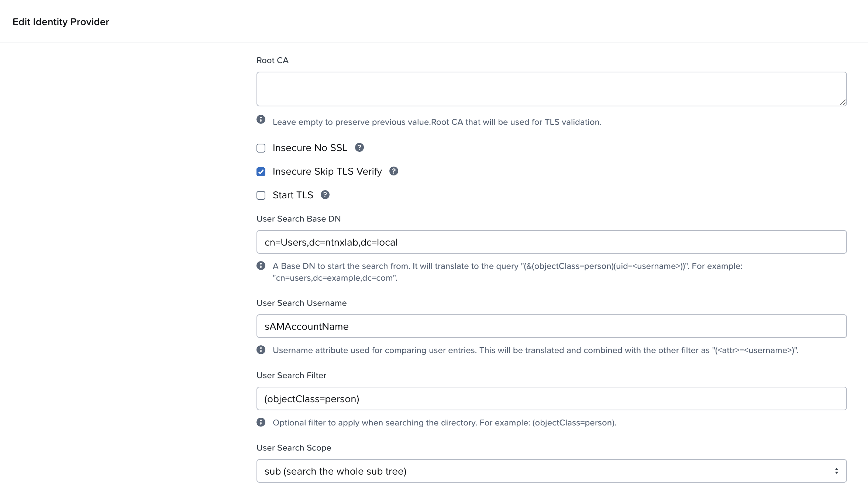The image size is (868, 489).
Task: Focus the User Search Username input
Action: 551,326
